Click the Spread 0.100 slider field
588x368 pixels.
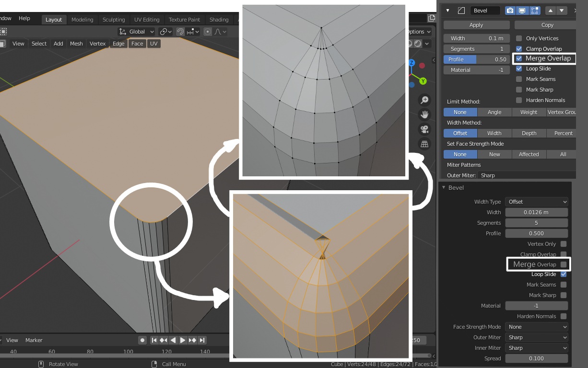tap(537, 358)
